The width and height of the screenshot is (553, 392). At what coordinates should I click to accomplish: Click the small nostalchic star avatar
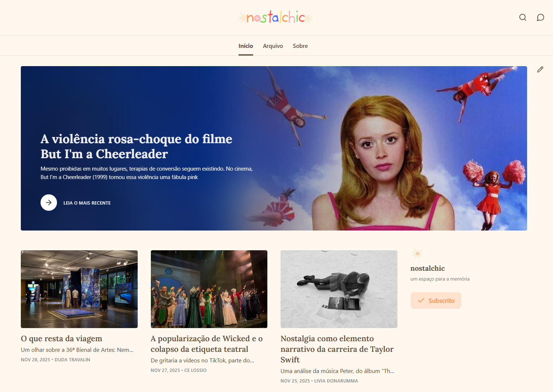pyautogui.click(x=417, y=254)
